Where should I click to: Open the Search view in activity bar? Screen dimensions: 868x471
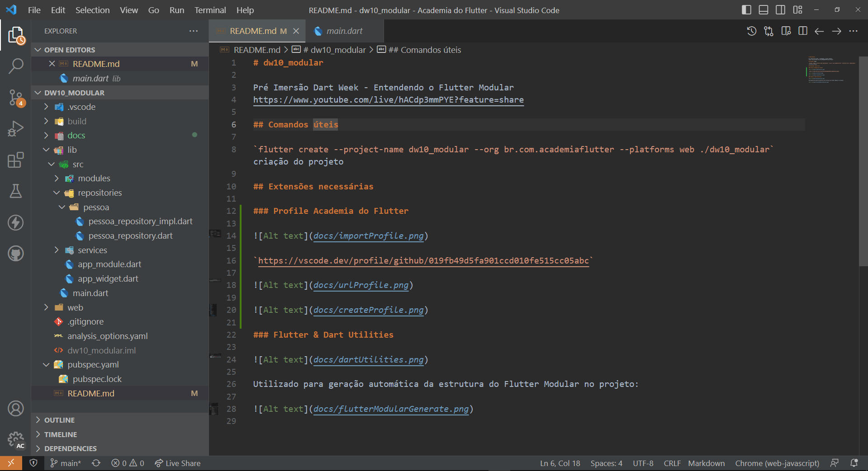15,66
